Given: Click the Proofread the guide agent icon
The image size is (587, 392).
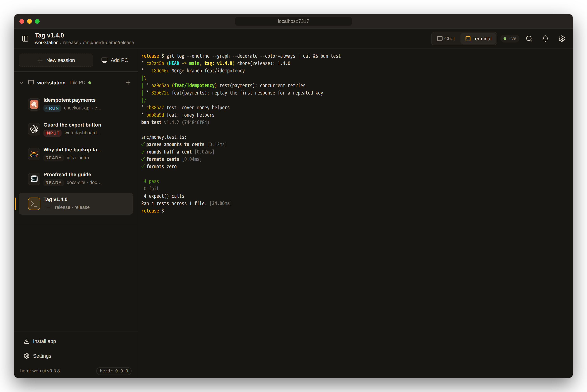Looking at the screenshot, I should pos(34,179).
